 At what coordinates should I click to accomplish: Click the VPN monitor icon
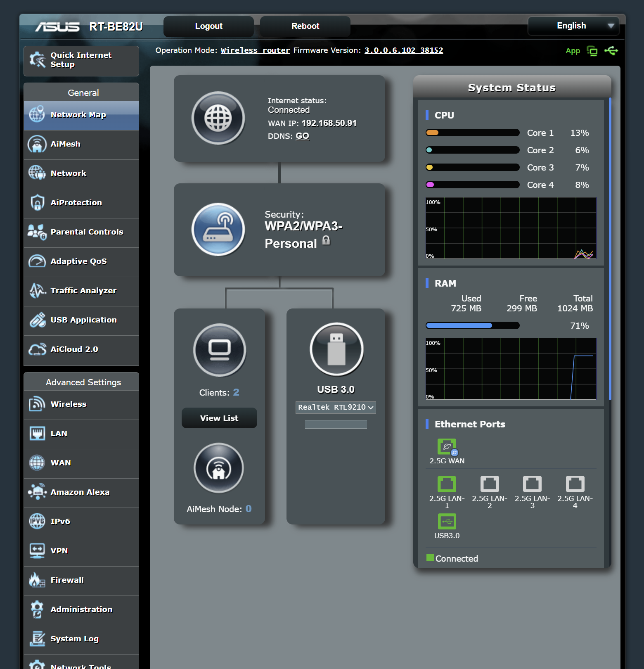(x=37, y=551)
